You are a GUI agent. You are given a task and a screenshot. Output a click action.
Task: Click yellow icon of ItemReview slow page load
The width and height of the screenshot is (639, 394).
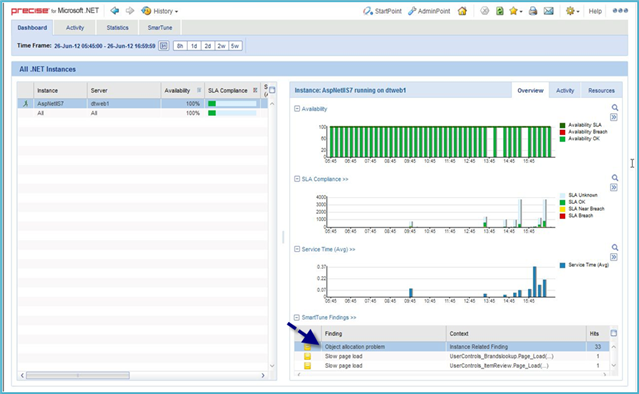click(x=307, y=366)
